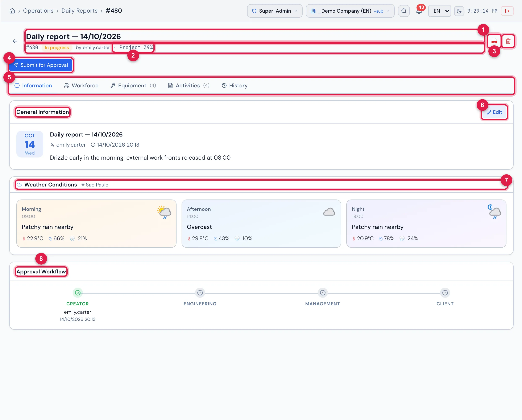Viewport: 522px width, 420px height.
Task: Click the 29.8°C afternoon temperature
Action: [200, 238]
